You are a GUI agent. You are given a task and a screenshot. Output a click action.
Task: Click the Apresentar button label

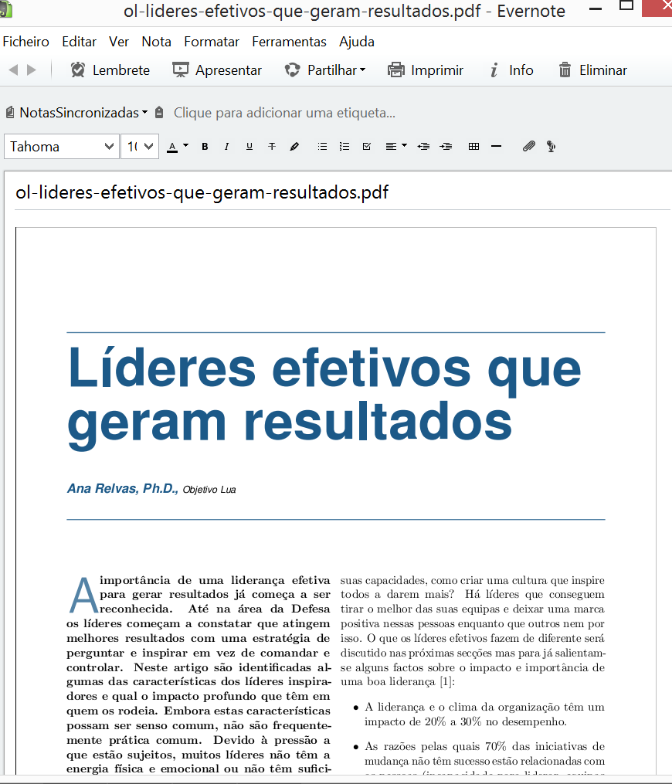point(229,70)
